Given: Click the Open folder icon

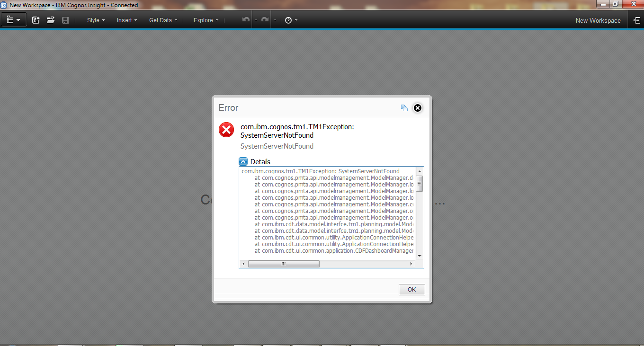Looking at the screenshot, I should coord(51,20).
